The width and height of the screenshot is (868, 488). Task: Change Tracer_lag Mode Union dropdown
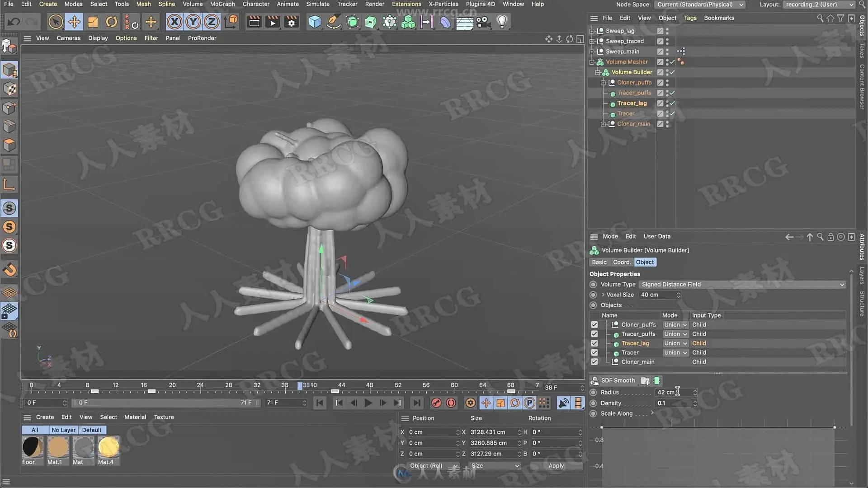(675, 343)
